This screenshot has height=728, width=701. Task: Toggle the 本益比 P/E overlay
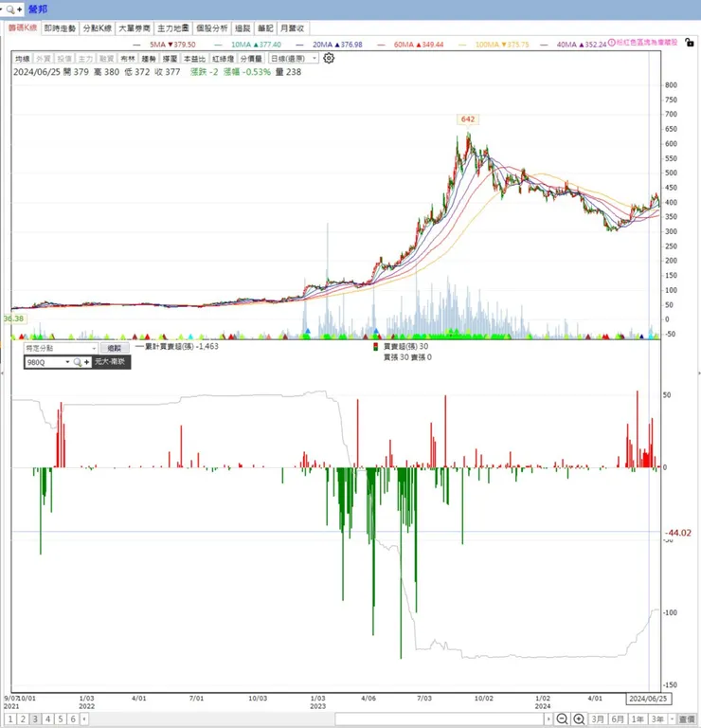click(x=194, y=59)
